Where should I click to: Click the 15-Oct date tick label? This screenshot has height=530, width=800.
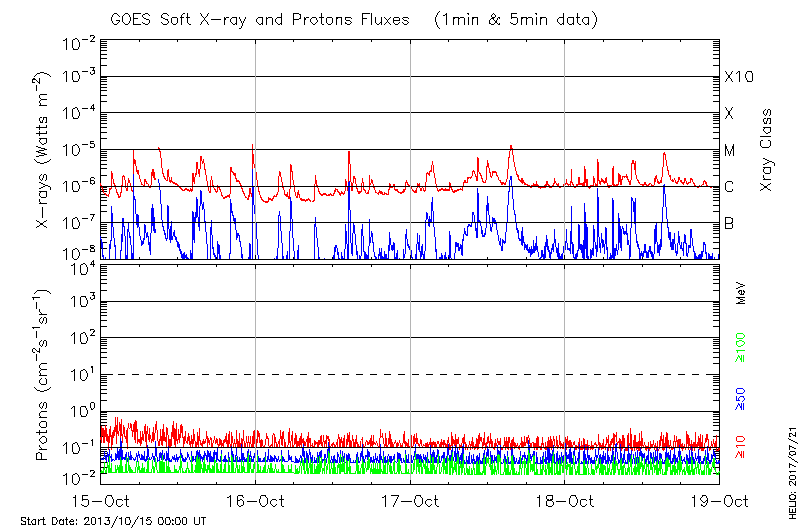(x=102, y=500)
